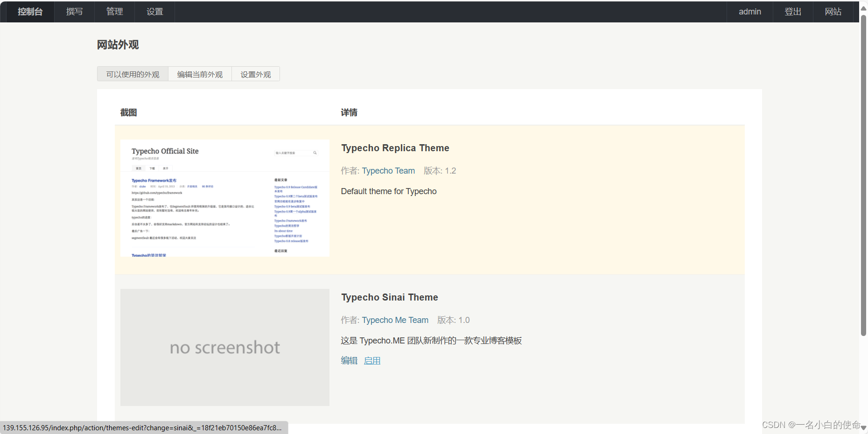Click the admin profile link

click(x=750, y=12)
